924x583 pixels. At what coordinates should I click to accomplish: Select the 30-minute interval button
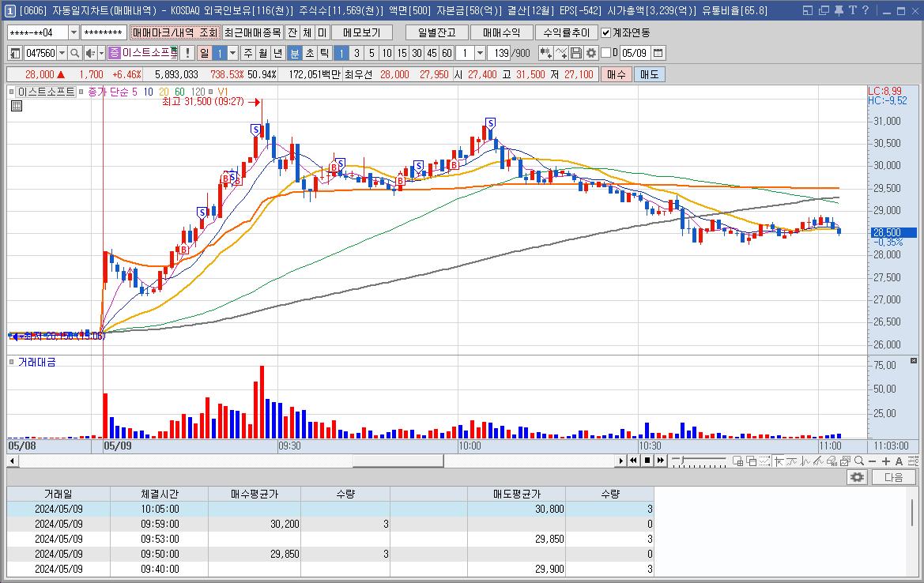417,53
